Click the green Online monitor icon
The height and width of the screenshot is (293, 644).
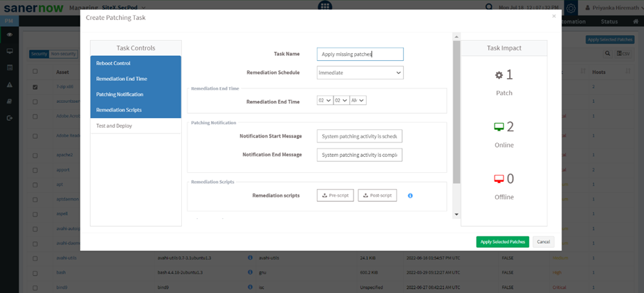(499, 127)
